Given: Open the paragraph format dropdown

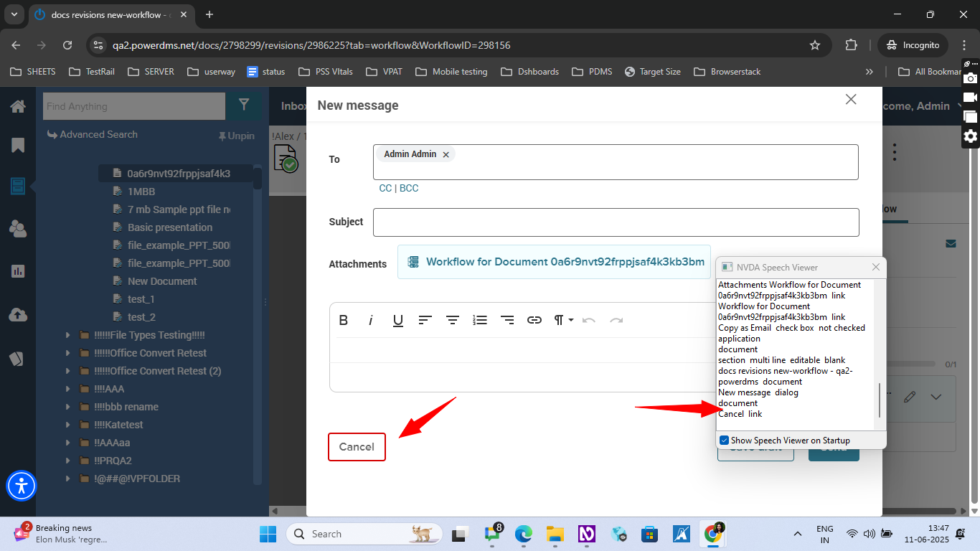Looking at the screenshot, I should (x=563, y=320).
